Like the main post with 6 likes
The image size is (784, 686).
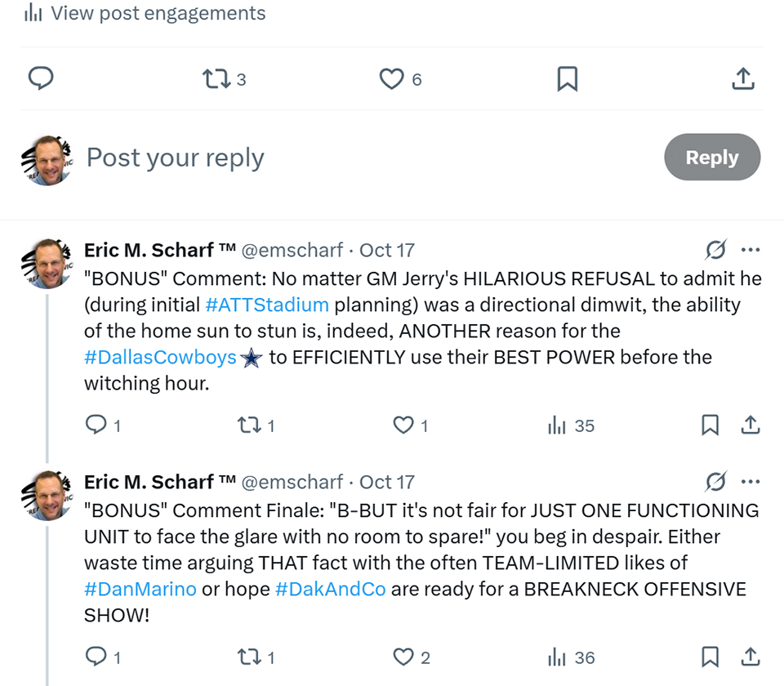tap(392, 79)
